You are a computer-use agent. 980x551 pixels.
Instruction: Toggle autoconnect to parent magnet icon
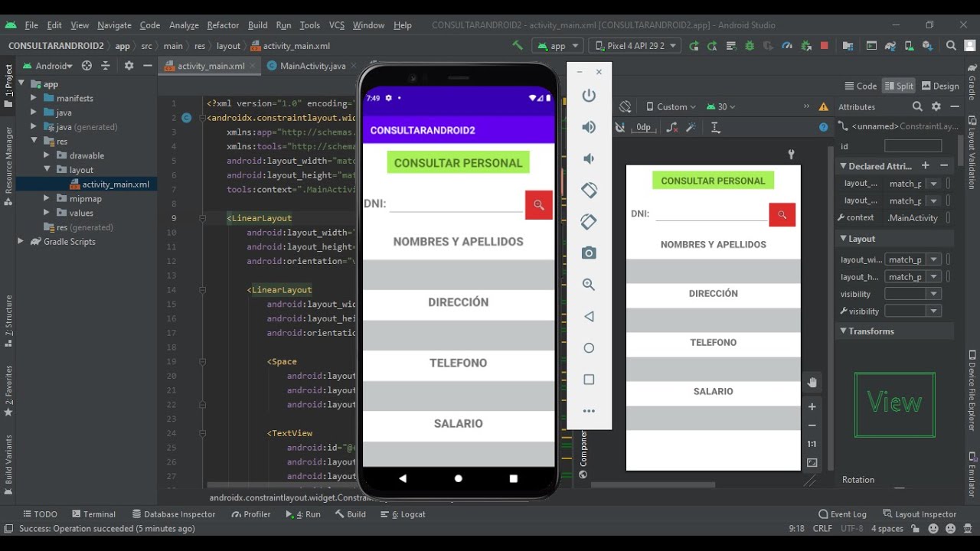click(x=620, y=128)
